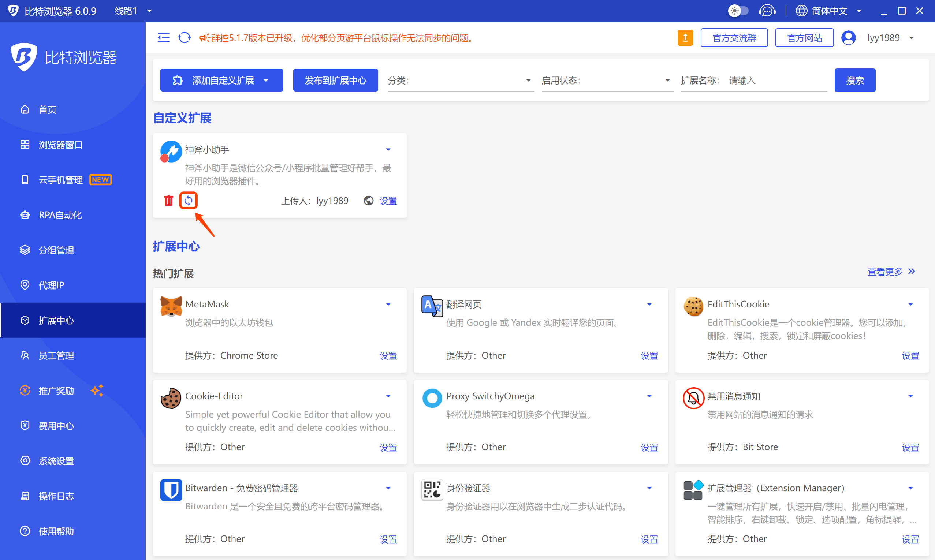Open the 启用状态 status dropdown
This screenshot has height=560, width=935.
(x=607, y=81)
